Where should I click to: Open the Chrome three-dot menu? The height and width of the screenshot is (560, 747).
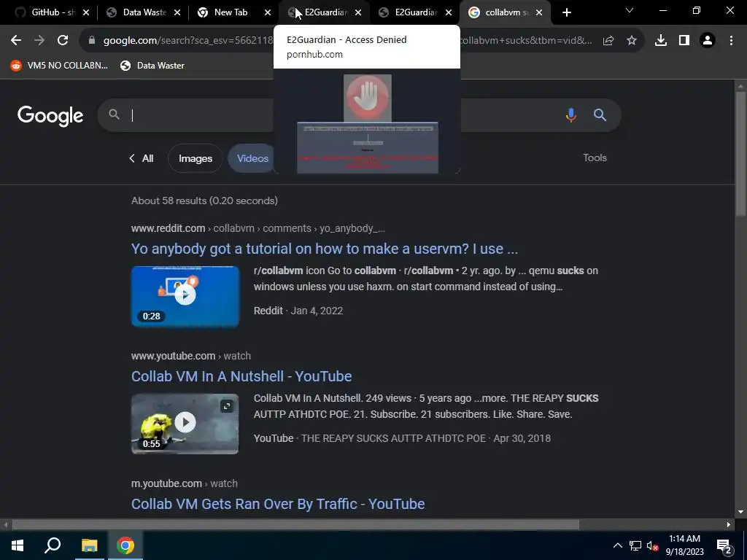pyautogui.click(x=731, y=41)
